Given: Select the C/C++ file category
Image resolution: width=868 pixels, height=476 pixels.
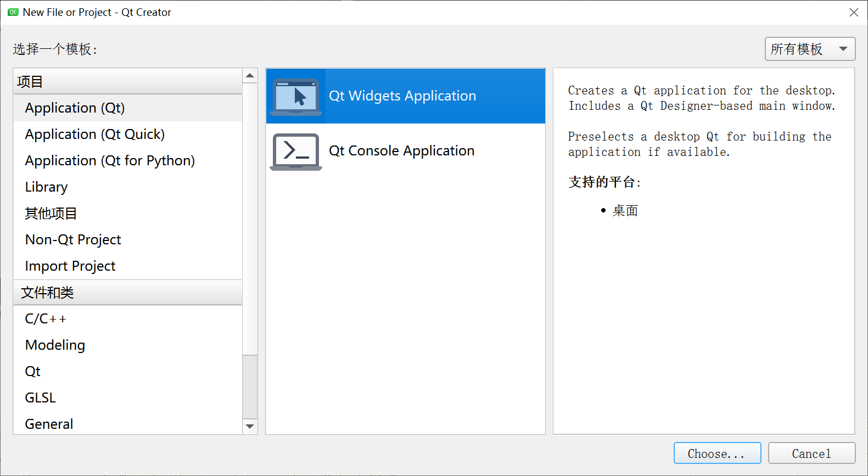Looking at the screenshot, I should (127, 319).
